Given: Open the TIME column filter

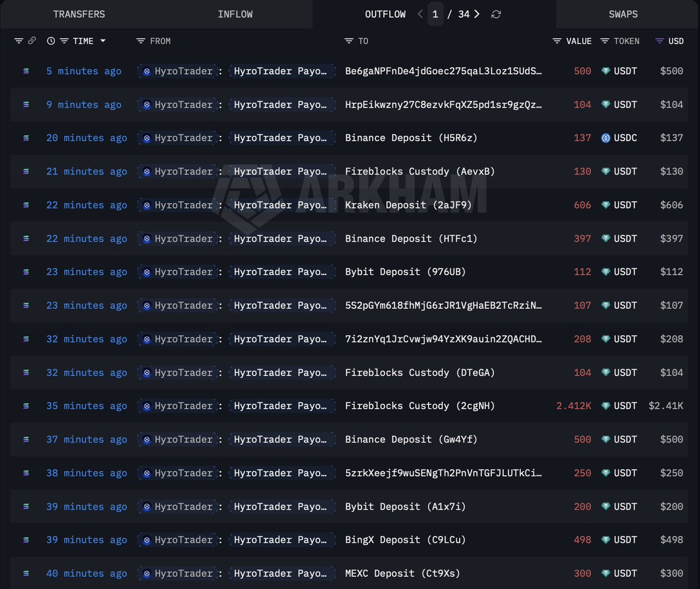Looking at the screenshot, I should pos(64,41).
